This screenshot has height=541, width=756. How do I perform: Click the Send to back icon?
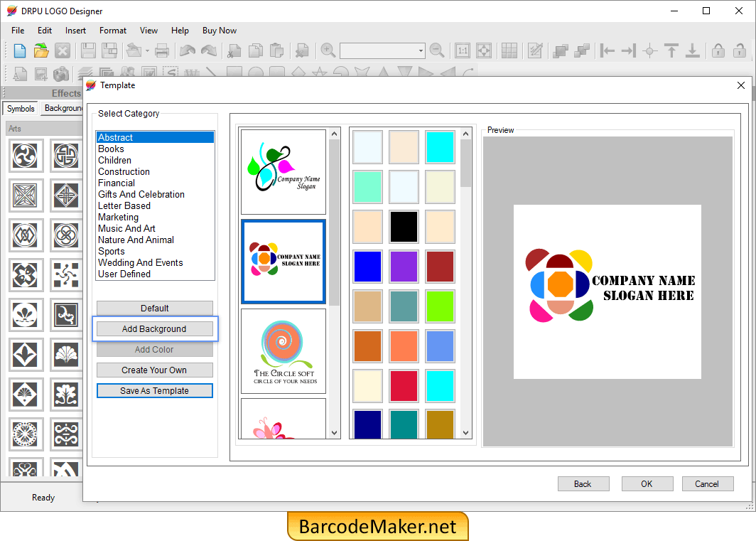pos(582,50)
